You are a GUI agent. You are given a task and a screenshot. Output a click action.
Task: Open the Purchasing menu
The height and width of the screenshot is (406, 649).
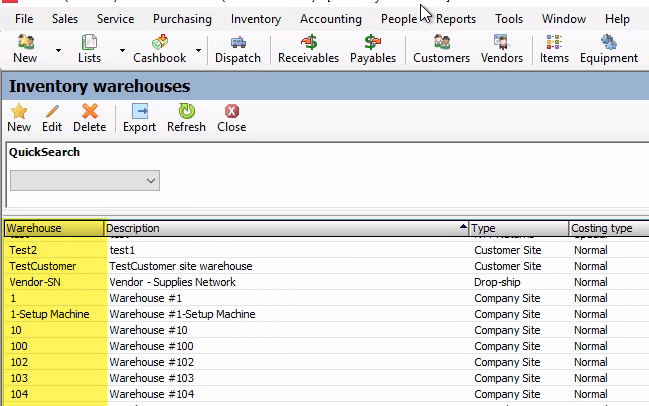182,19
